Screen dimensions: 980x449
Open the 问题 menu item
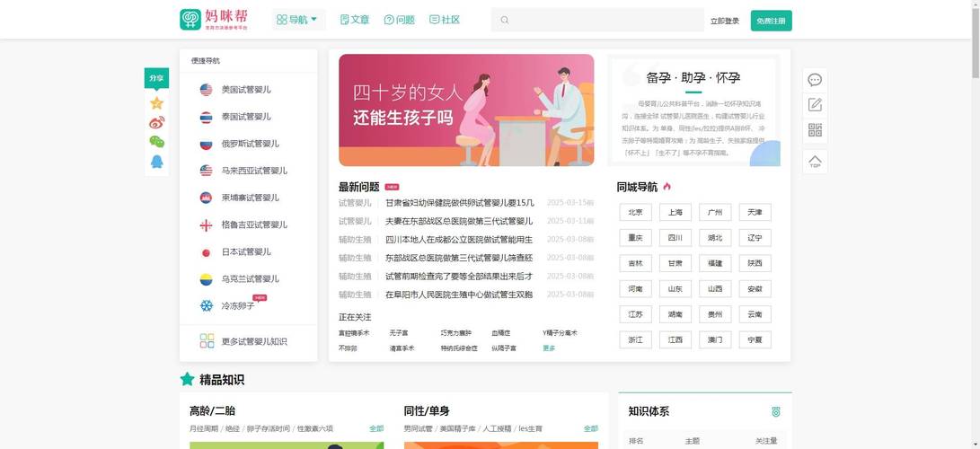pos(400,20)
